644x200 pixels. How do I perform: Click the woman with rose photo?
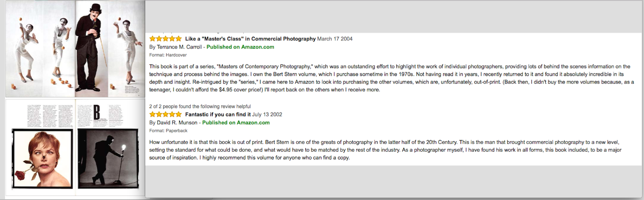coord(43,159)
